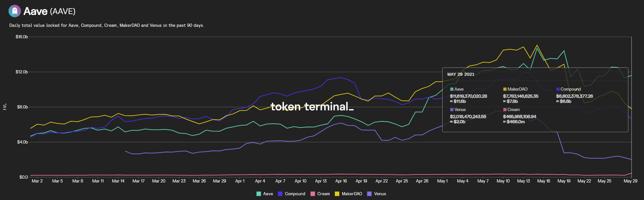
Task: Click the Cream value $465,958,106.94 in tooltip
Action: 520,116
